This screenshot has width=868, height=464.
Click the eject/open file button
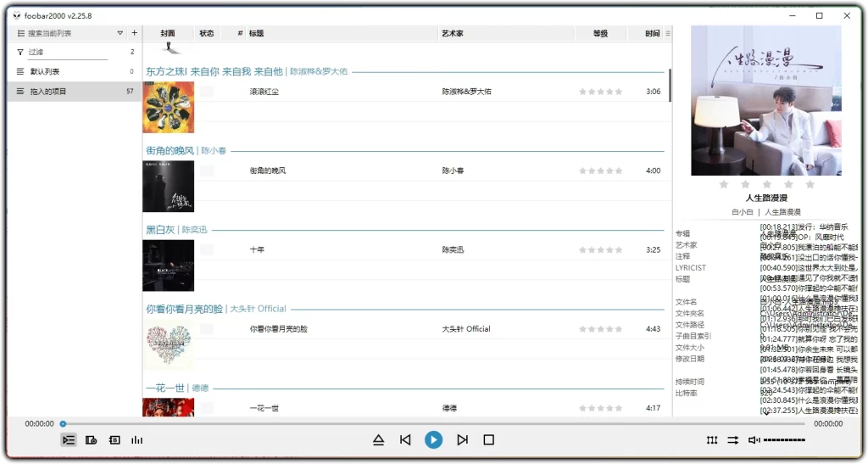coord(379,439)
